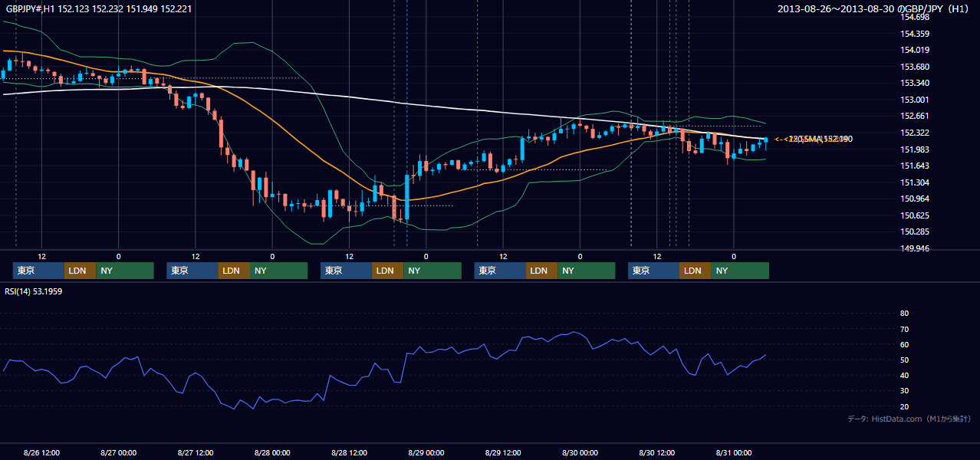Screen dimensions: 980x460
Task: Click the rightmost LDN session box
Action: (x=695, y=271)
